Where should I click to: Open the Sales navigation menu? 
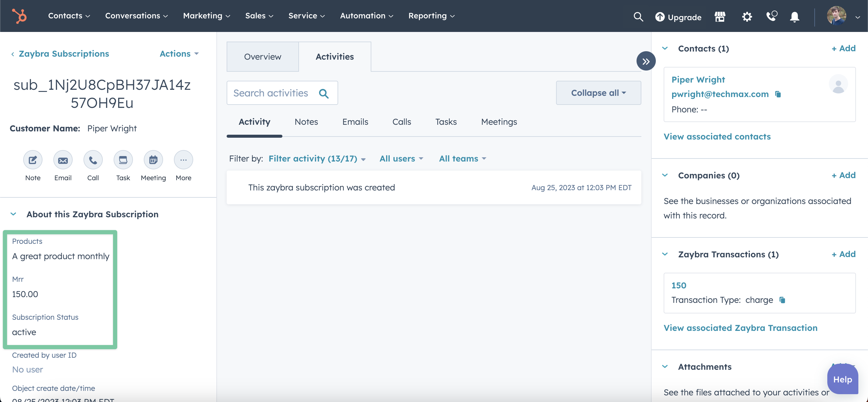[x=259, y=16]
